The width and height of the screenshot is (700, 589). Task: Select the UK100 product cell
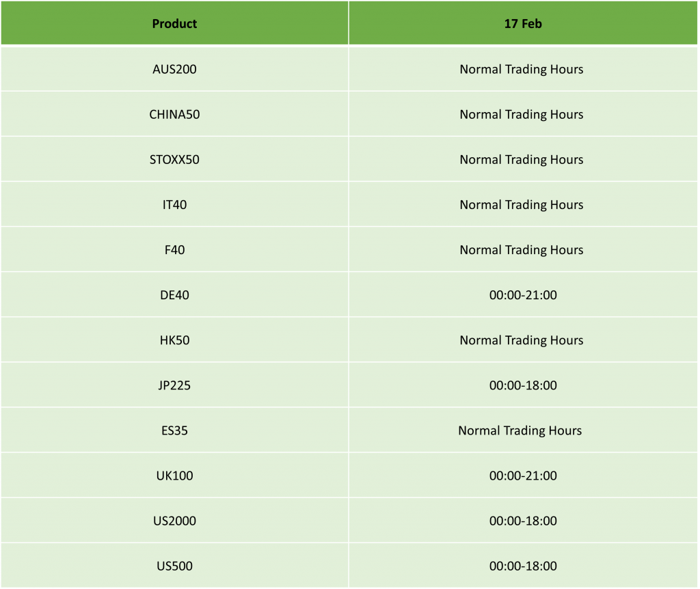coord(174,475)
